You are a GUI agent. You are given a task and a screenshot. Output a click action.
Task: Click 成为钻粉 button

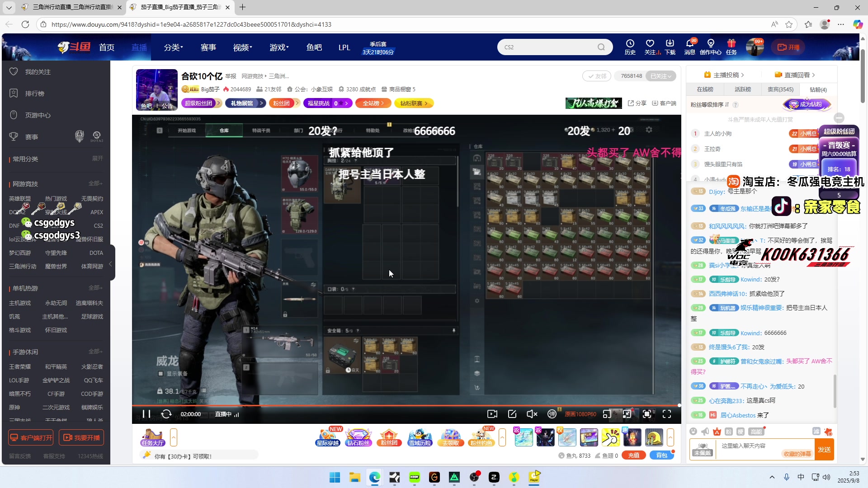807,104
